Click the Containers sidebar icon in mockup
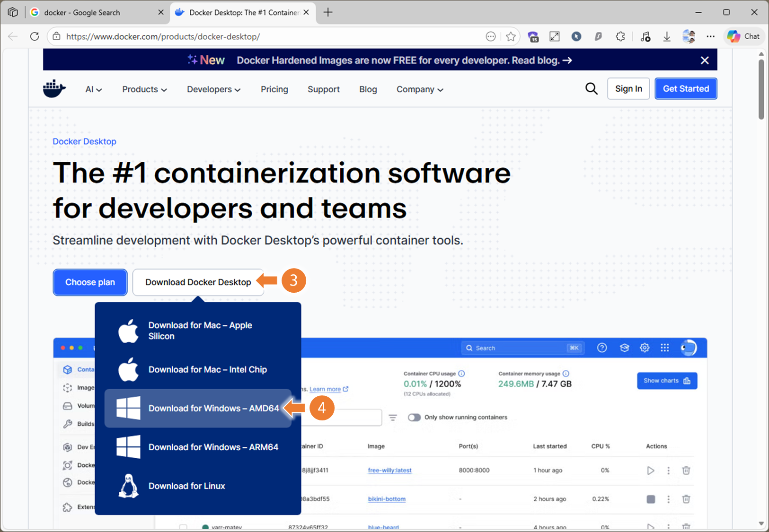The width and height of the screenshot is (769, 532). (x=68, y=369)
